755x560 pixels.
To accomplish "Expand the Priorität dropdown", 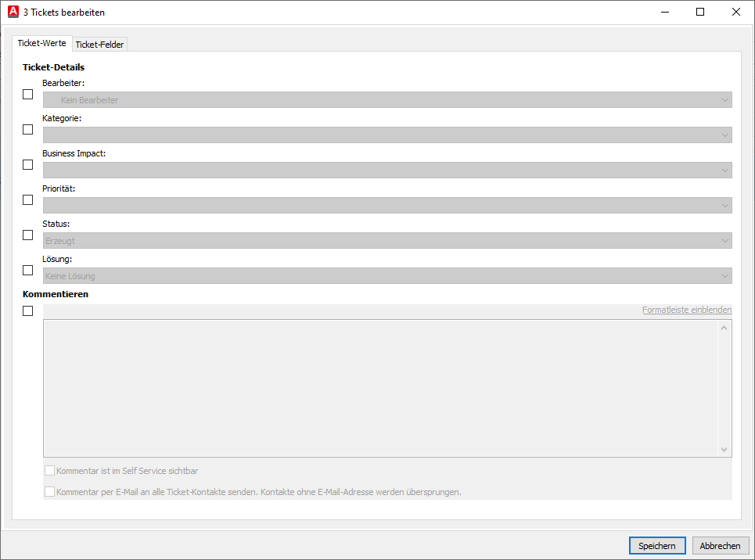I will coord(387,206).
